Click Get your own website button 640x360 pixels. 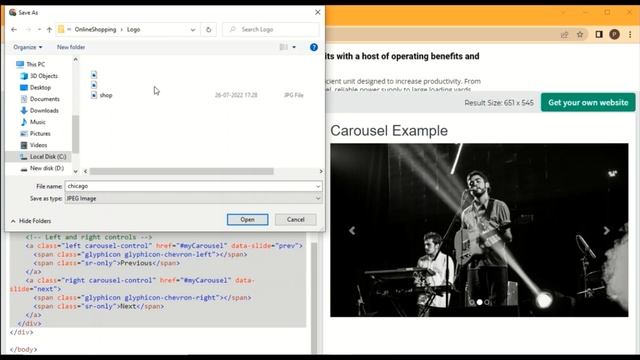[x=588, y=102]
